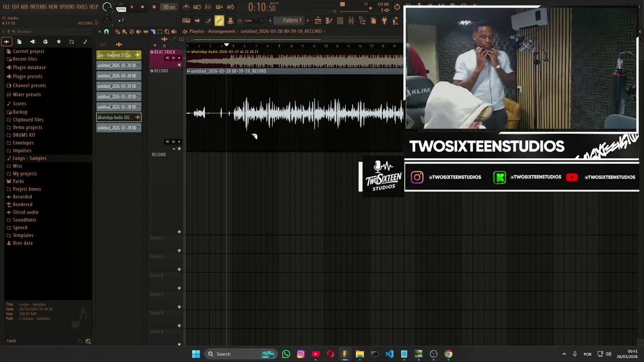This screenshot has width=644, height=362.
Task: Open Windows Start button
Action: click(196, 354)
